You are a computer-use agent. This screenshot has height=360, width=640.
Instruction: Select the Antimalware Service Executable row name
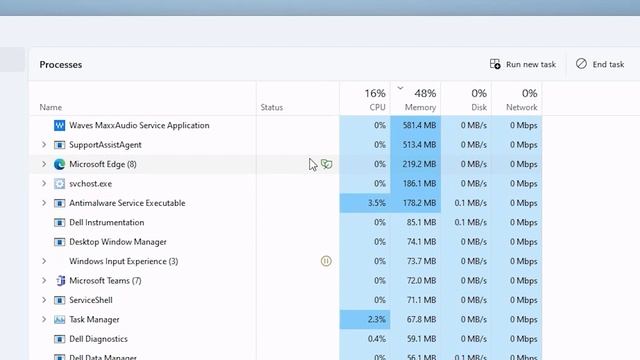pos(127,203)
